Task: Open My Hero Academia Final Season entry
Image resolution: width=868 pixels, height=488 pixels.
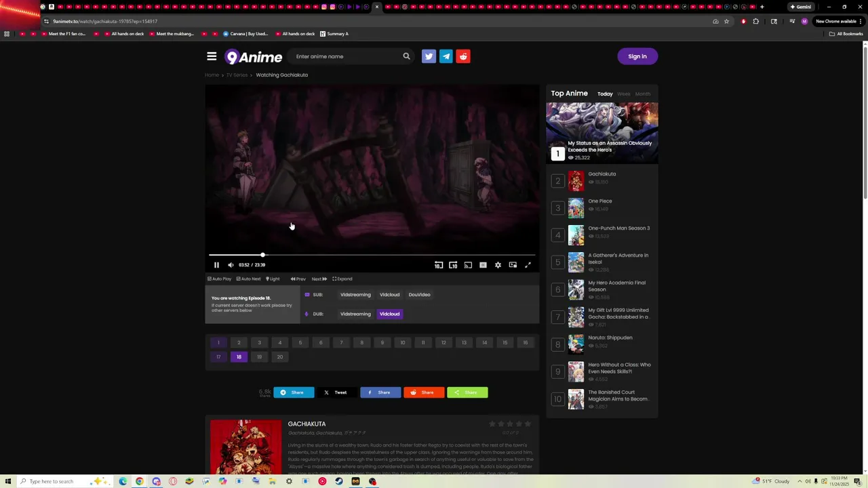Action: 616,286
